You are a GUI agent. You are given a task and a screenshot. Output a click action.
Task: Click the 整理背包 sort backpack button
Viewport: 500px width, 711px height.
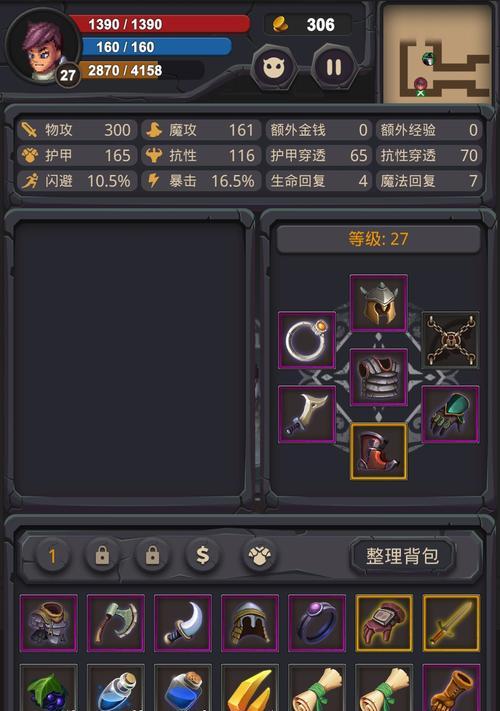pyautogui.click(x=402, y=556)
